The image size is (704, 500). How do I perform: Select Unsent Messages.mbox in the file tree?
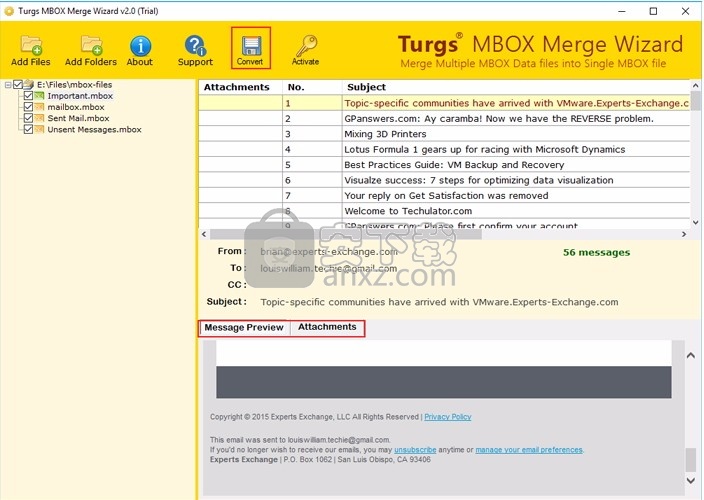coord(94,129)
